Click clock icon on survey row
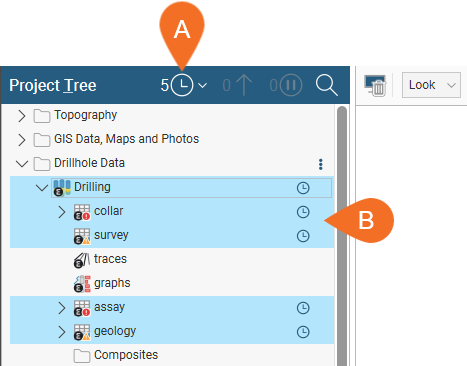Image resolution: width=467 pixels, height=366 pixels. pos(303,236)
